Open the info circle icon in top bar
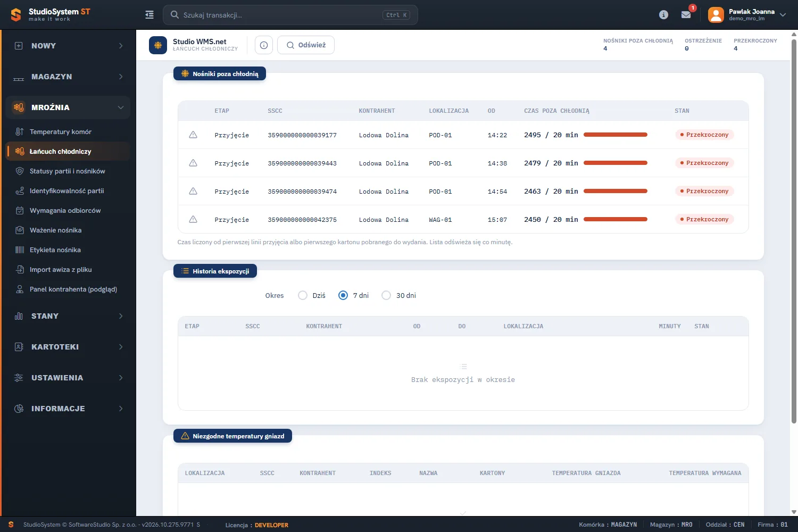This screenshot has width=798, height=532. pyautogui.click(x=663, y=15)
